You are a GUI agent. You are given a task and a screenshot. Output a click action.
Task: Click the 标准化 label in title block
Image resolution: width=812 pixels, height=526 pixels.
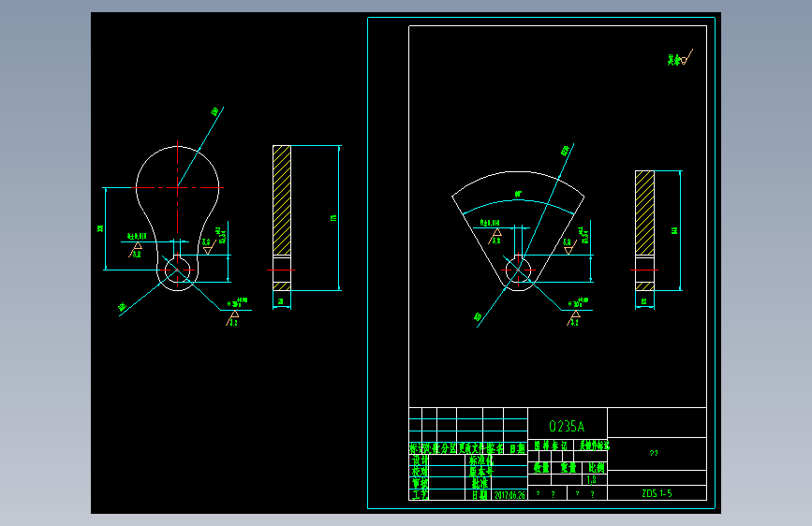click(x=481, y=460)
